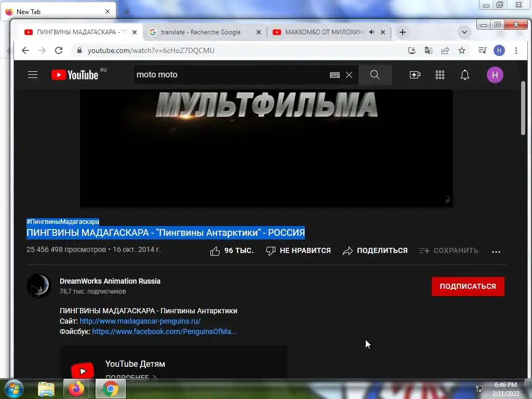Open the Create video icon
The height and width of the screenshot is (399, 532).
pos(415,75)
